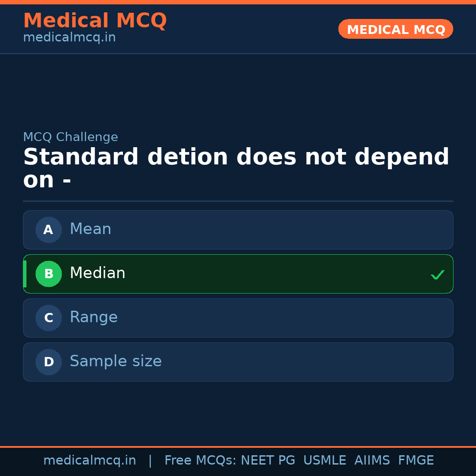This screenshot has height=476, width=476.
Task: Click the MCQ Challenge label
Action: pyautogui.click(x=71, y=137)
